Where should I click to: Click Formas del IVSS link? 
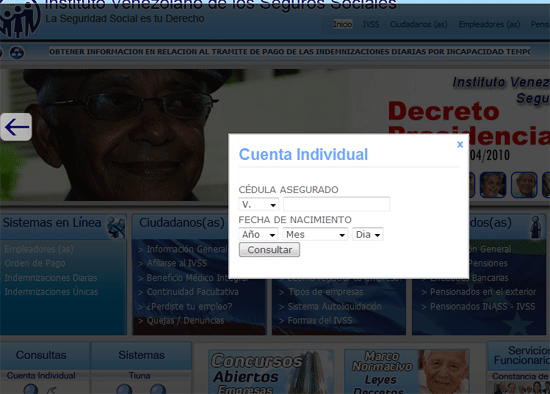point(320,320)
